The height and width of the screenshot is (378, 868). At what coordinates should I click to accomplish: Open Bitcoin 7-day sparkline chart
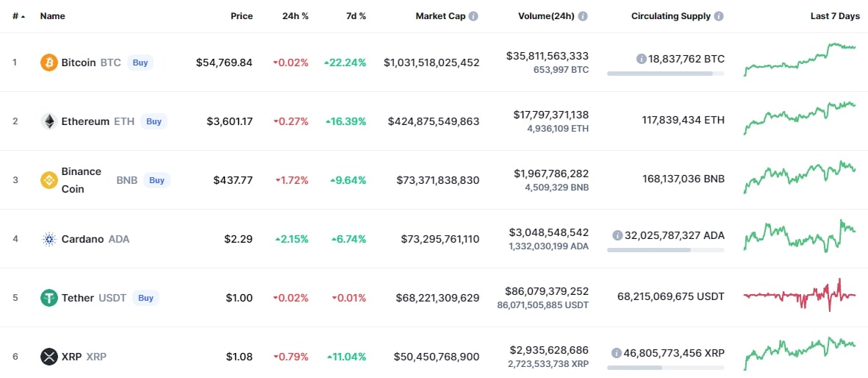tap(800, 60)
